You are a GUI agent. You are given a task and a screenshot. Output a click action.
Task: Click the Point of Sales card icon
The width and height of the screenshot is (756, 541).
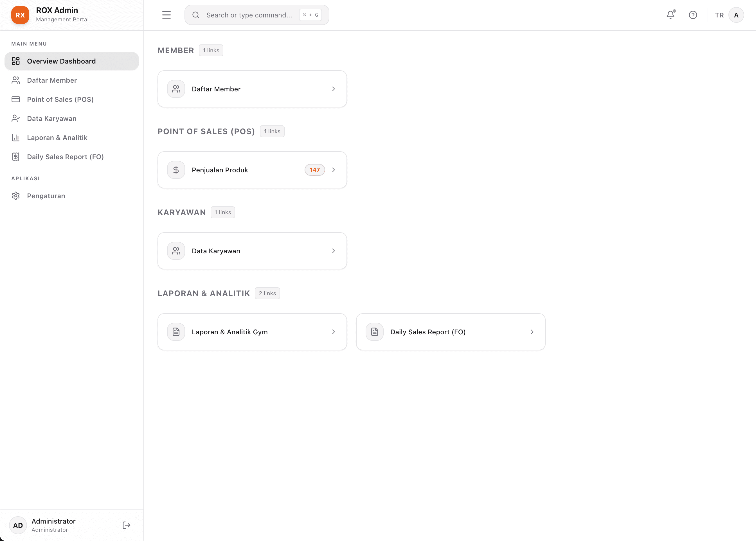click(x=16, y=99)
